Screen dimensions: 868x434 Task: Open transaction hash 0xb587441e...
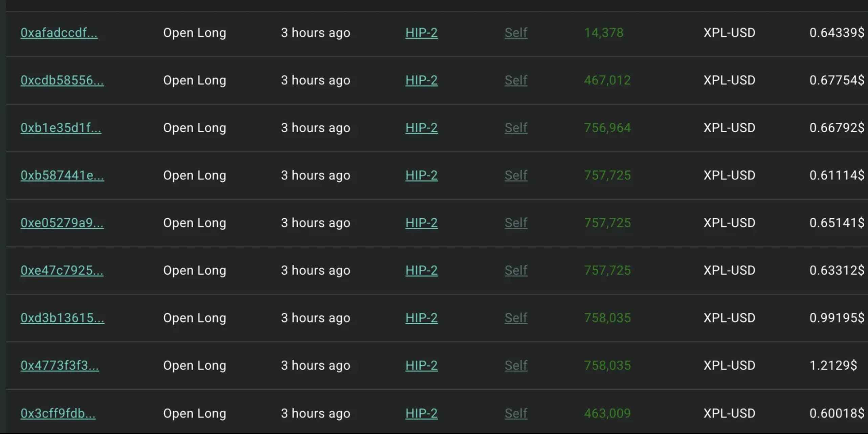(x=62, y=175)
